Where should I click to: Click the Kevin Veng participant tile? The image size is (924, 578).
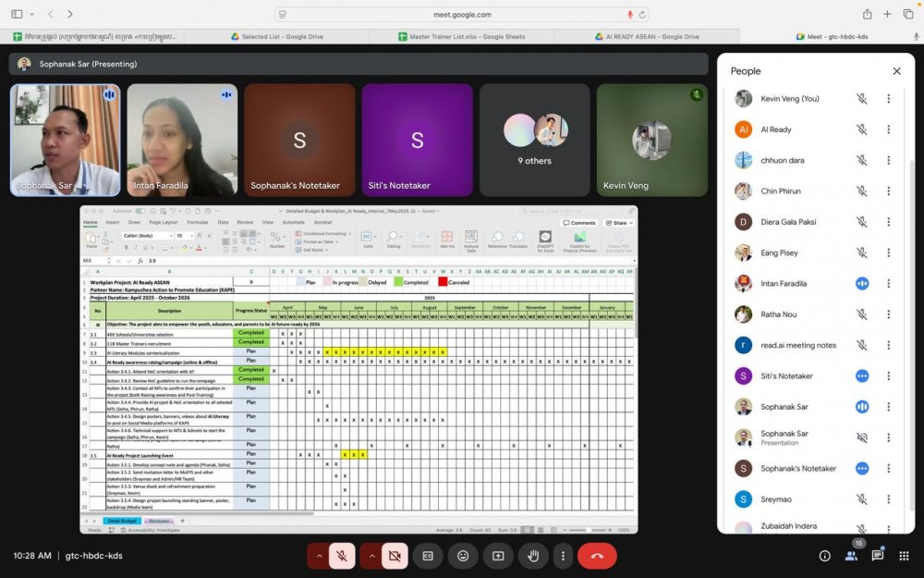[651, 140]
